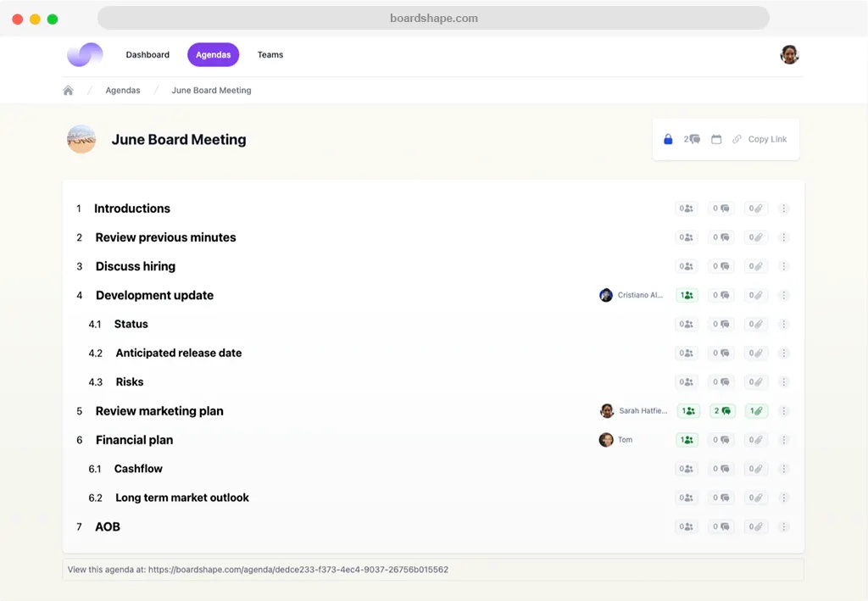Click the lock icon for agenda privacy
This screenshot has width=868, height=601.
pos(668,138)
